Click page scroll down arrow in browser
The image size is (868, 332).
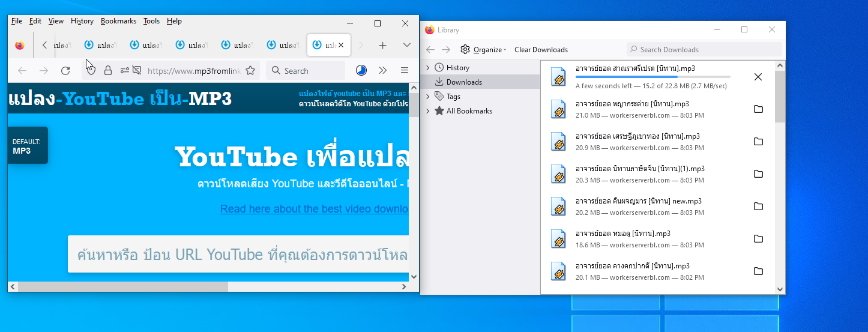414,277
